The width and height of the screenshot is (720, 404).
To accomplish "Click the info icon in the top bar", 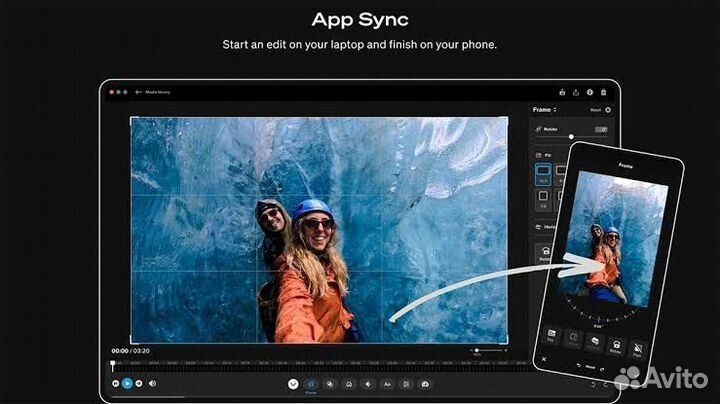I will (589, 92).
